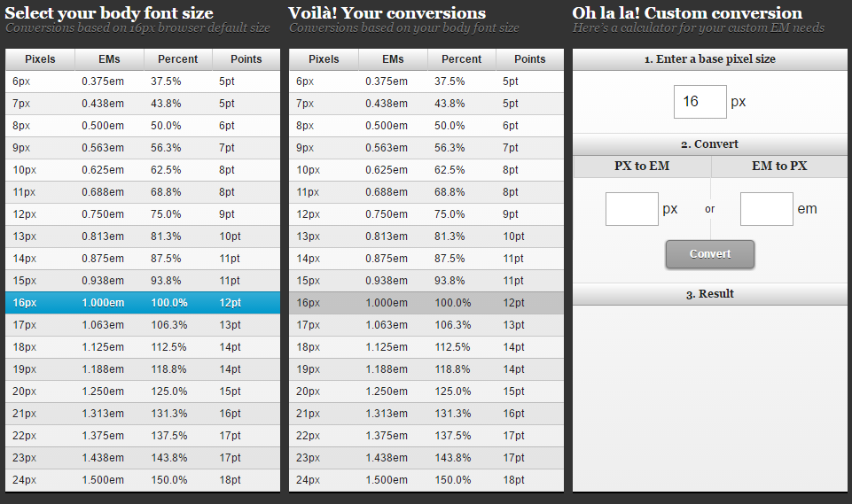The image size is (852, 504).
Task: Click 0.750em in the Your conversions table
Action: coord(387,214)
